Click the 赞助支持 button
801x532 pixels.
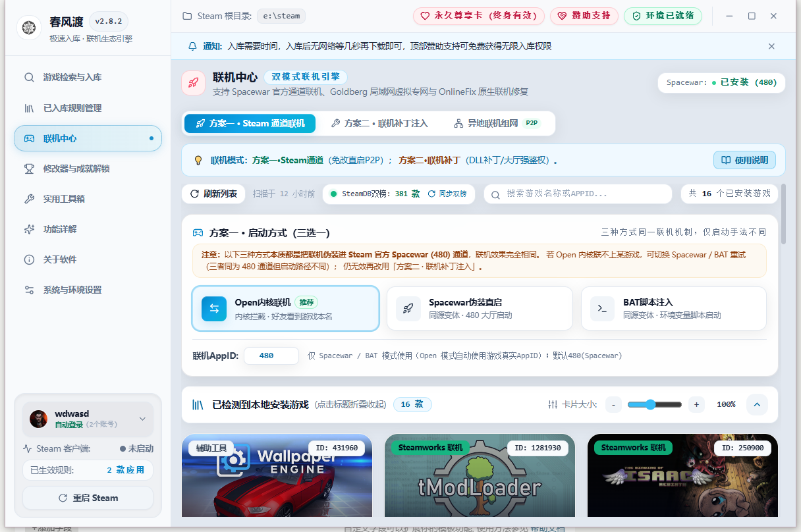(584, 16)
